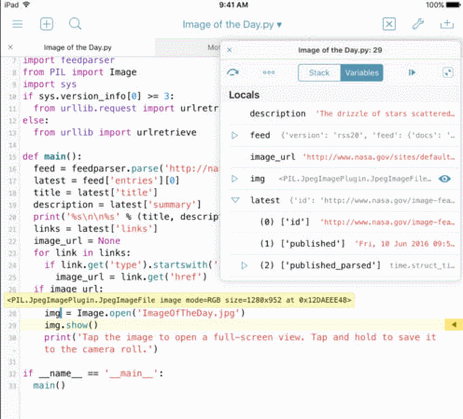
Task: Tap the 'main()' call on the last line
Action: pyautogui.click(x=49, y=385)
